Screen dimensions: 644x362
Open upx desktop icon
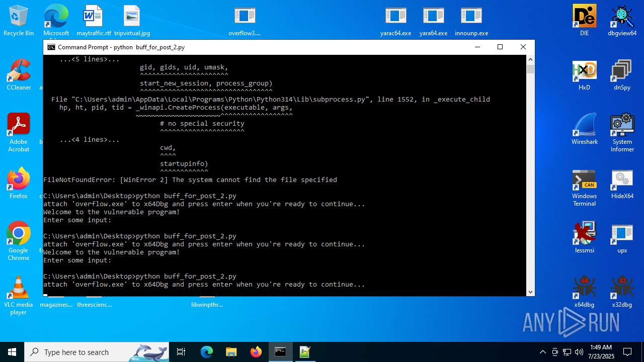622,237
